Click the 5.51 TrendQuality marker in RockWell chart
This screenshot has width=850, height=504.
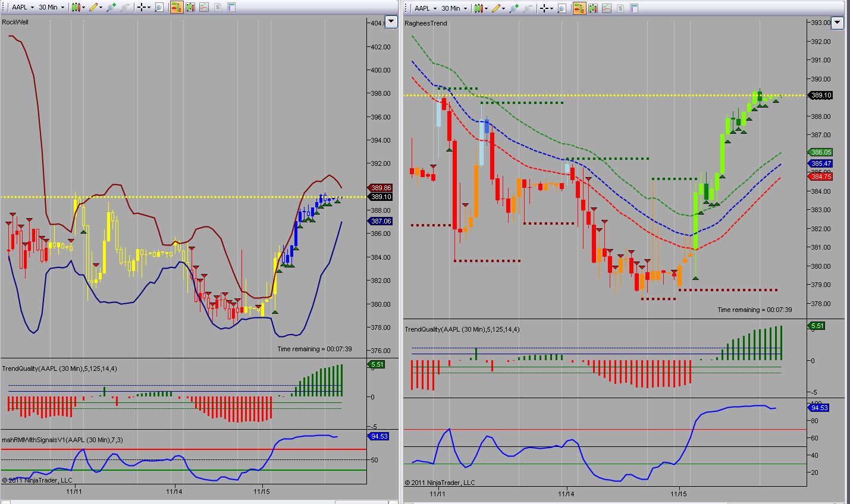(377, 365)
